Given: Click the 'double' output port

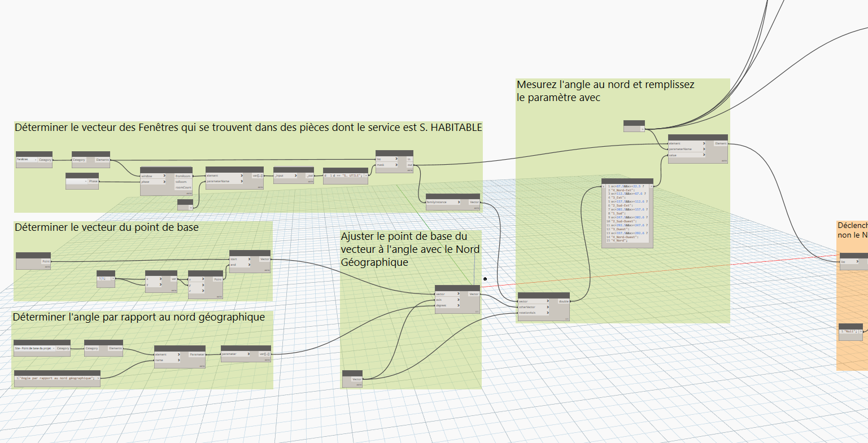Looking at the screenshot, I should coord(563,301).
